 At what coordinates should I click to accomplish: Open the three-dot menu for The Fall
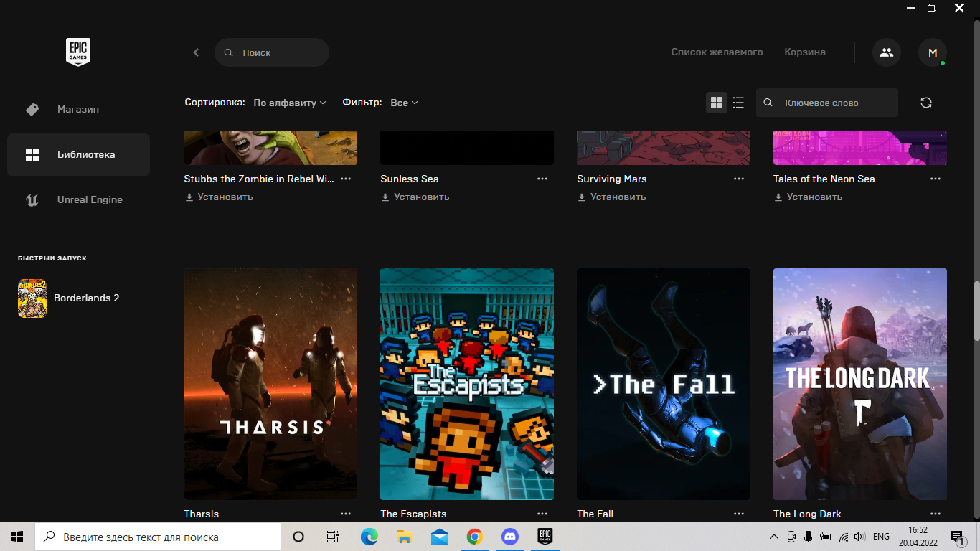(739, 514)
